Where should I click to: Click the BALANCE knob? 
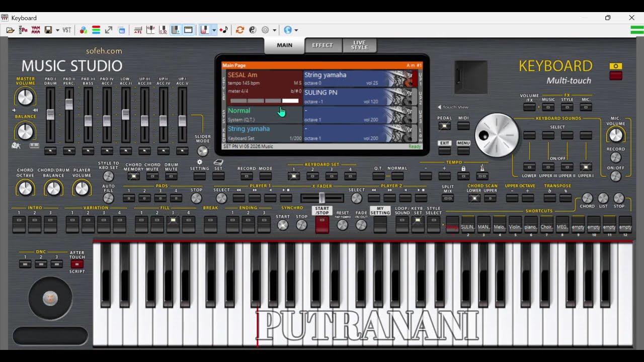pyautogui.click(x=25, y=132)
